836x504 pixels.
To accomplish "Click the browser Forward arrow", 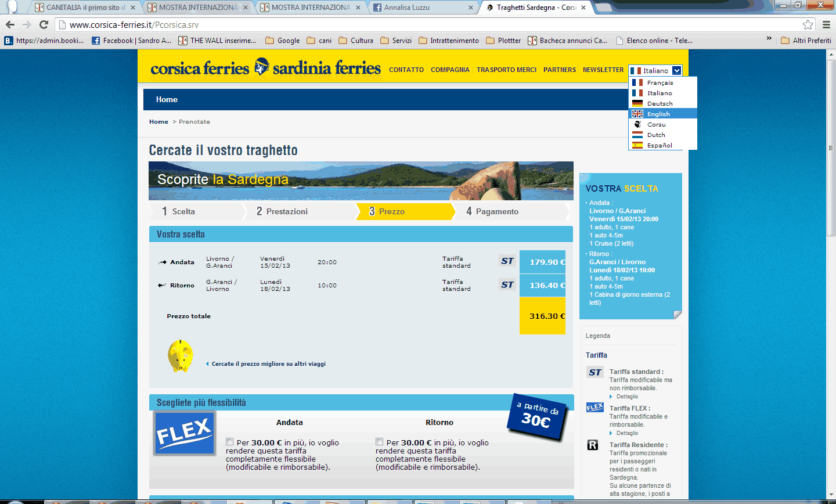I will [27, 24].
